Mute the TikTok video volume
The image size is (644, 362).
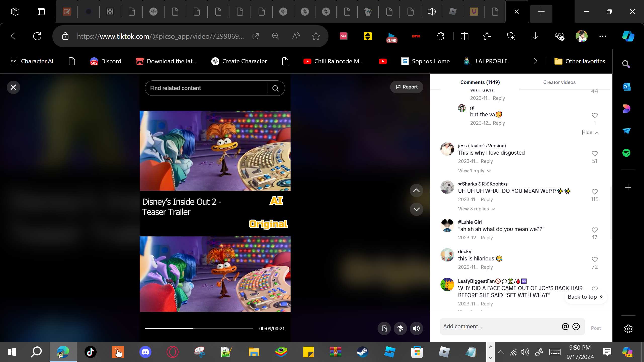point(416,328)
